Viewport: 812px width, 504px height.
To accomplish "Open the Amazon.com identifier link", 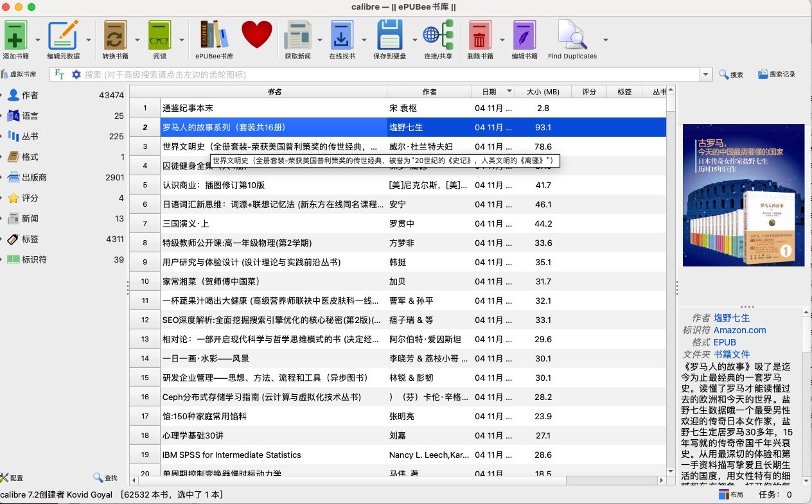I will click(740, 330).
